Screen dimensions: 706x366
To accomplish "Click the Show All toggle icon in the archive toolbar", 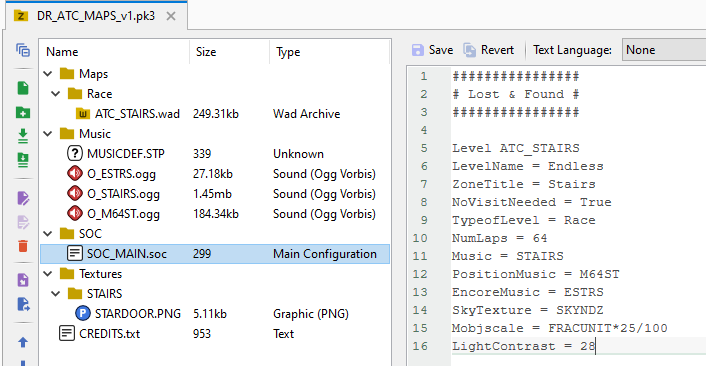I will pos(23,50).
